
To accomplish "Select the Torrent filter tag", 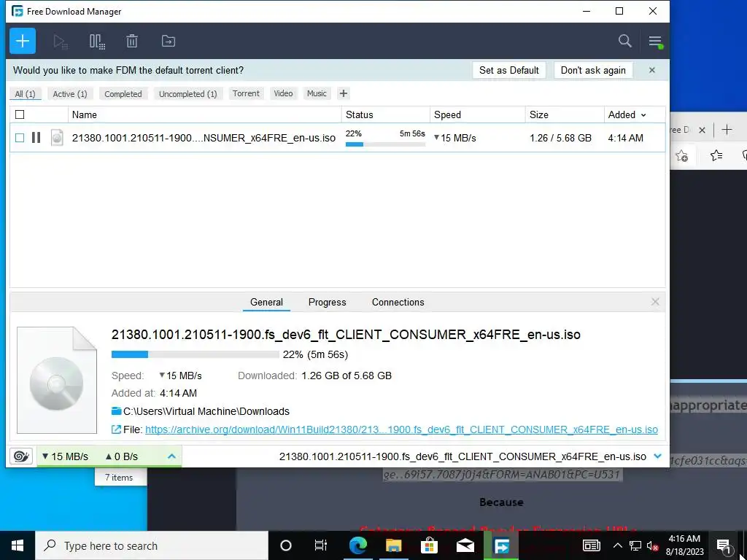I will [246, 93].
